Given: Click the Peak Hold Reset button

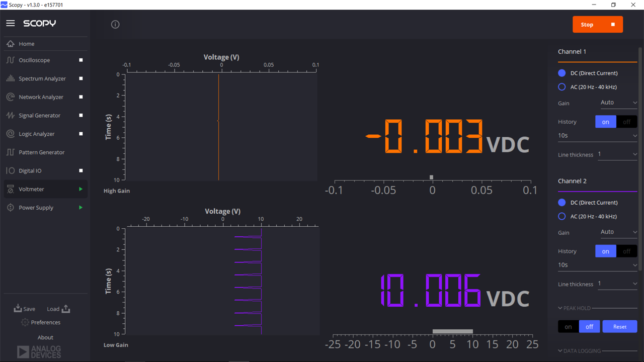Looking at the screenshot, I should (x=620, y=327).
